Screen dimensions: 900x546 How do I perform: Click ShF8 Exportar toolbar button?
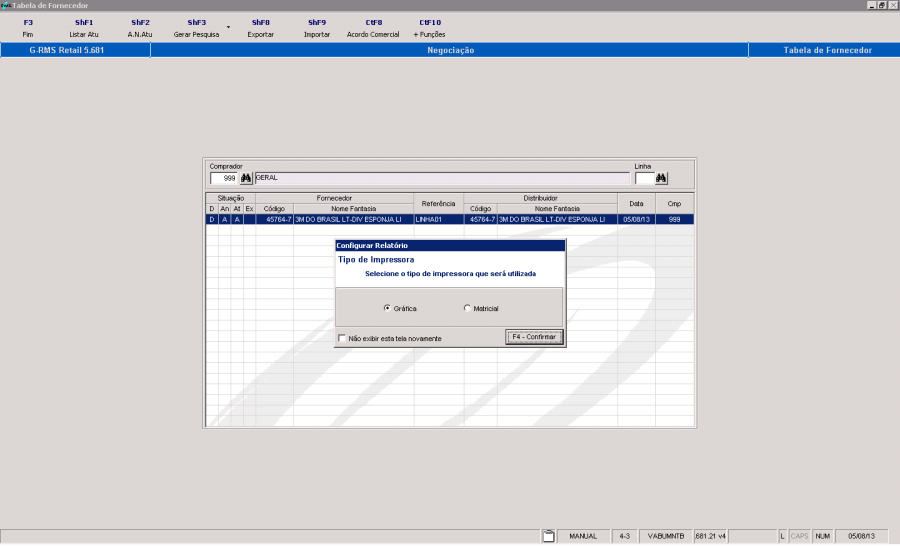[x=261, y=28]
